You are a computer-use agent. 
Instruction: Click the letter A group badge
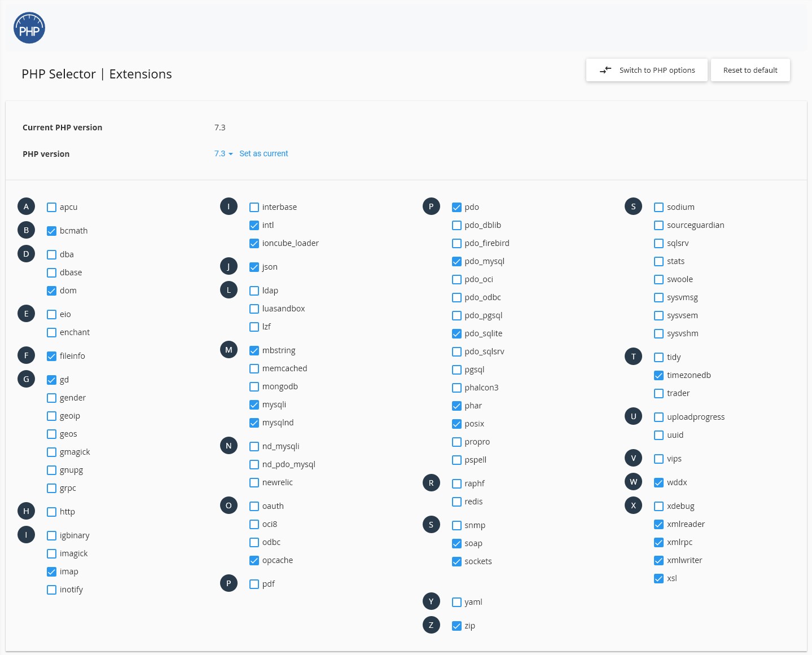tap(26, 206)
